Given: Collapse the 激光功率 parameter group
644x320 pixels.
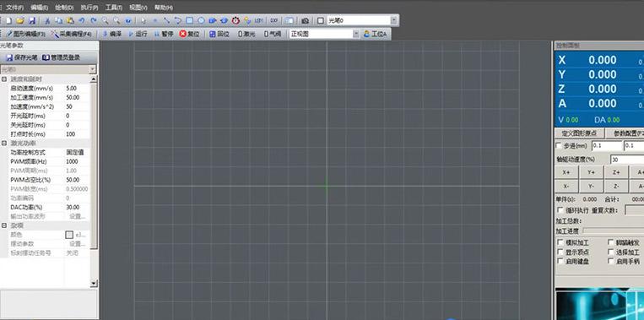Looking at the screenshot, I should (4, 144).
